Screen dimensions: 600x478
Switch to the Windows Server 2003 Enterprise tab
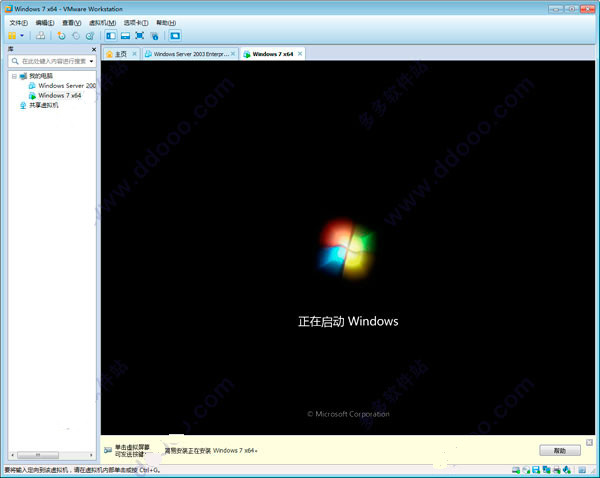pos(190,54)
